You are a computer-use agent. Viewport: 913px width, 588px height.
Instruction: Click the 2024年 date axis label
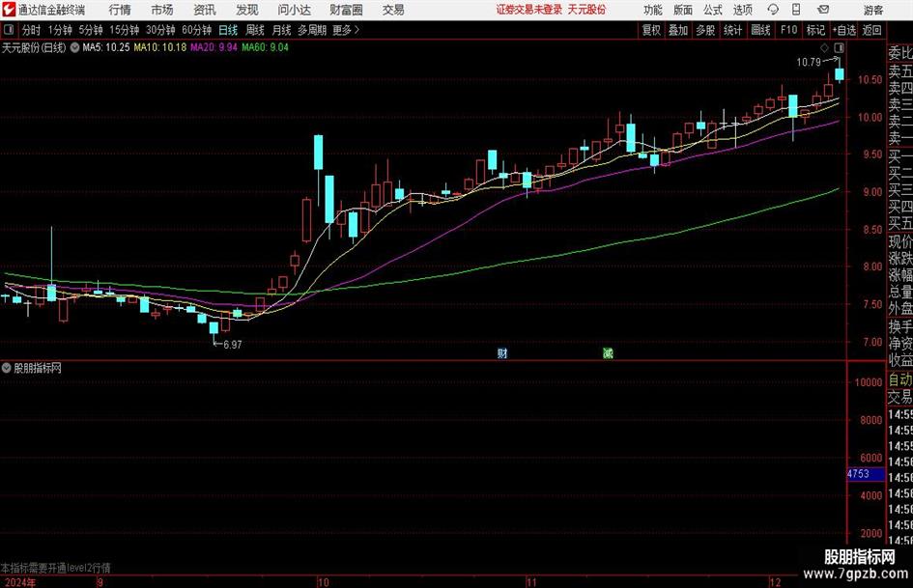18,582
